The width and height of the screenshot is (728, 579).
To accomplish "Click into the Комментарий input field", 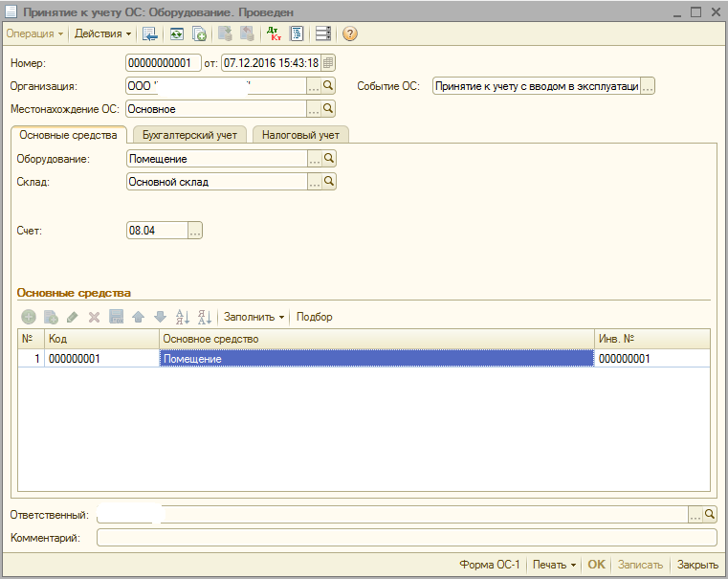I will [407, 538].
